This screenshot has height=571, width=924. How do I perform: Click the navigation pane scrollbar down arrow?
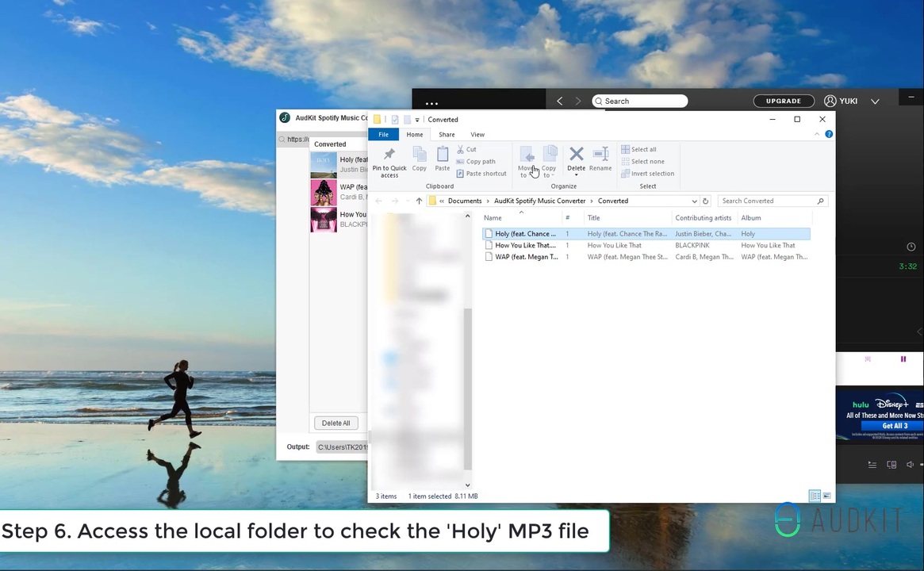(x=467, y=485)
